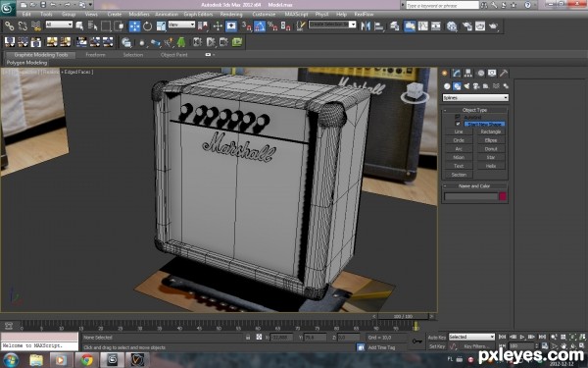Click the Text spline button
Viewport: 588px width, 368px height.
[459, 166]
